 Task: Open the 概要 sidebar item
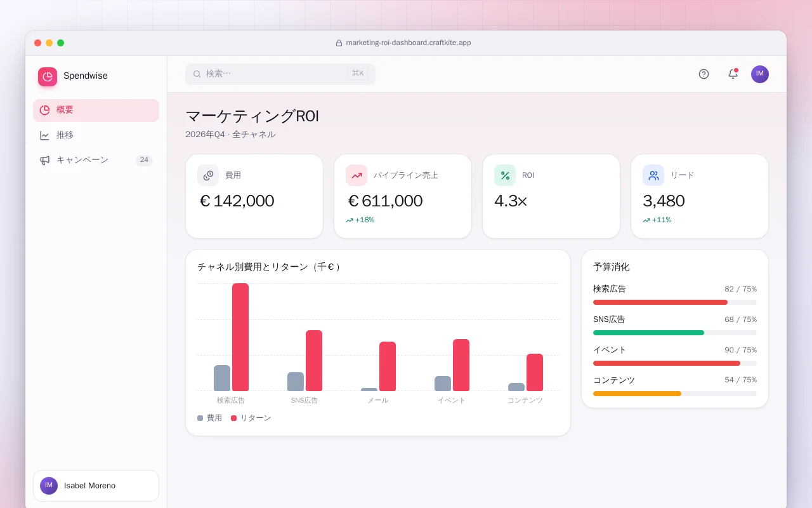[96, 110]
